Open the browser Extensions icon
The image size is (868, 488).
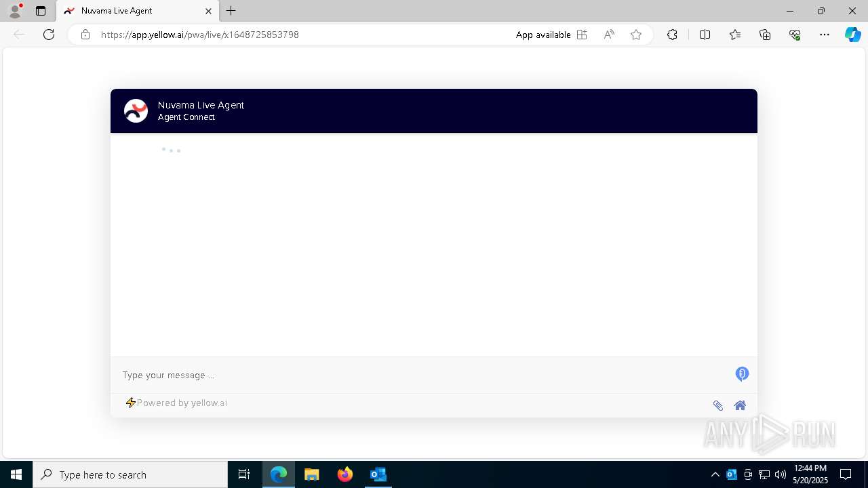(x=672, y=35)
